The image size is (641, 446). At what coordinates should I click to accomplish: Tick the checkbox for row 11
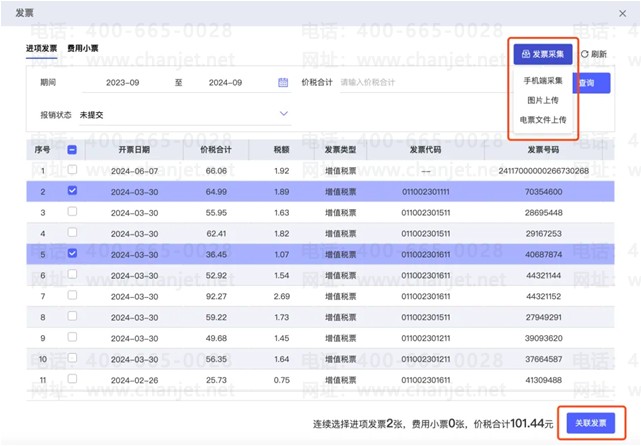click(x=72, y=380)
